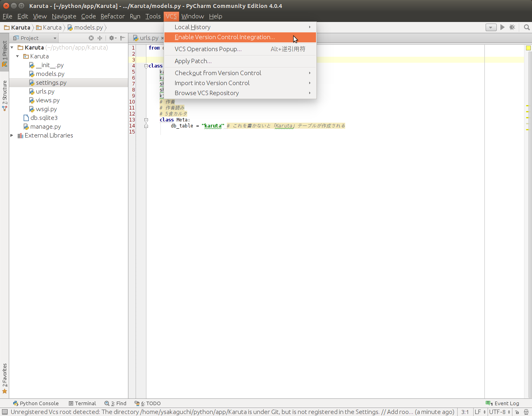Open the Find tool window
532x416 pixels.
115,403
